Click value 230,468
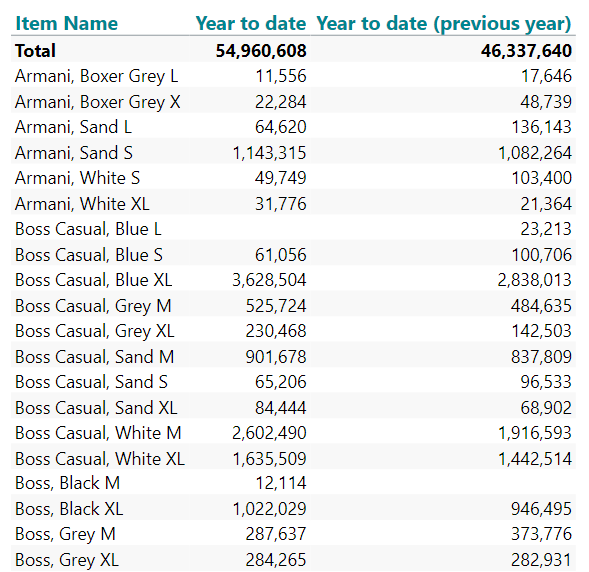This screenshot has width=589, height=572. coord(276,331)
